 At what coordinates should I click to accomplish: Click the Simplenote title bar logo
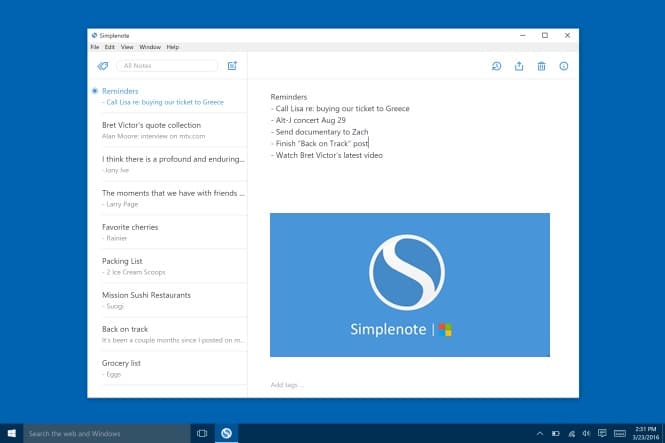click(95, 36)
